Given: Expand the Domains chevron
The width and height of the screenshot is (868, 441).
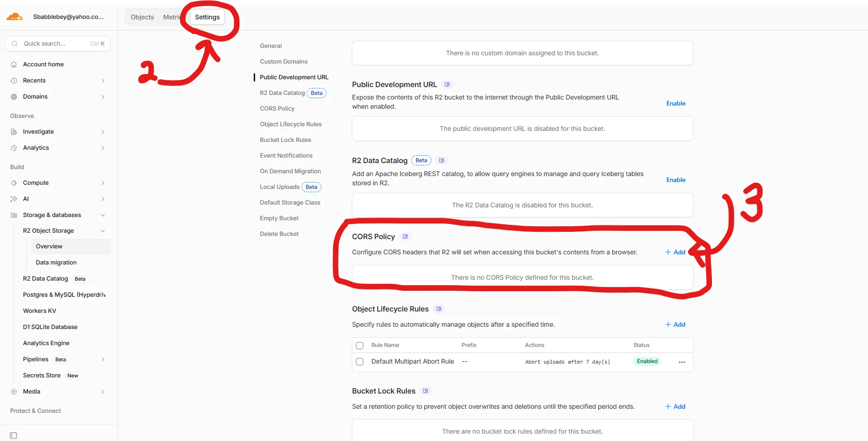Looking at the screenshot, I should (103, 97).
